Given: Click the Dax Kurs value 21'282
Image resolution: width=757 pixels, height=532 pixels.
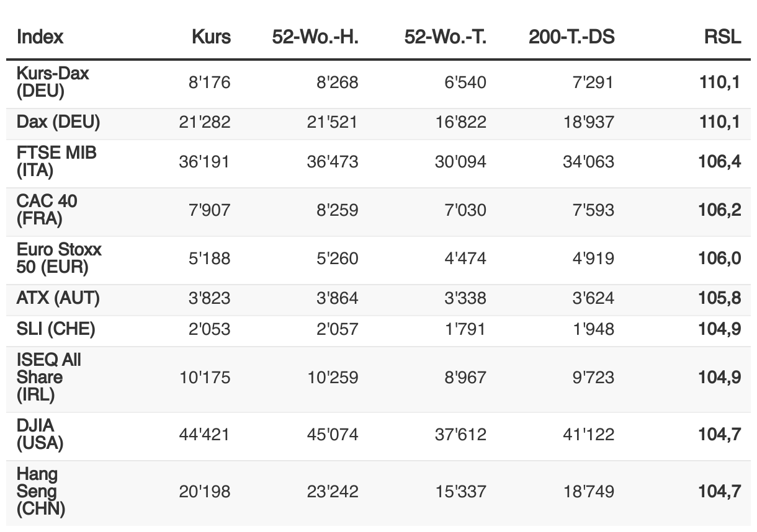Looking at the screenshot, I should (205, 122).
